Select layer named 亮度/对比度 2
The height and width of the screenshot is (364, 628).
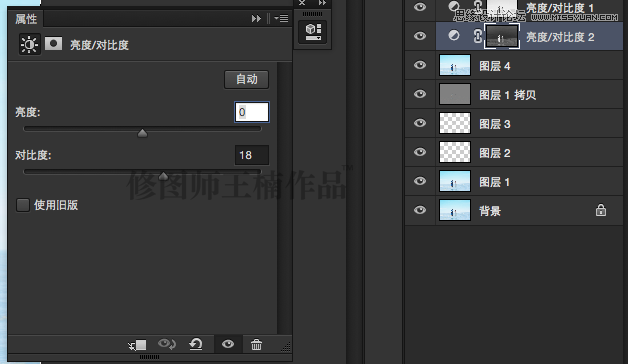(560, 37)
